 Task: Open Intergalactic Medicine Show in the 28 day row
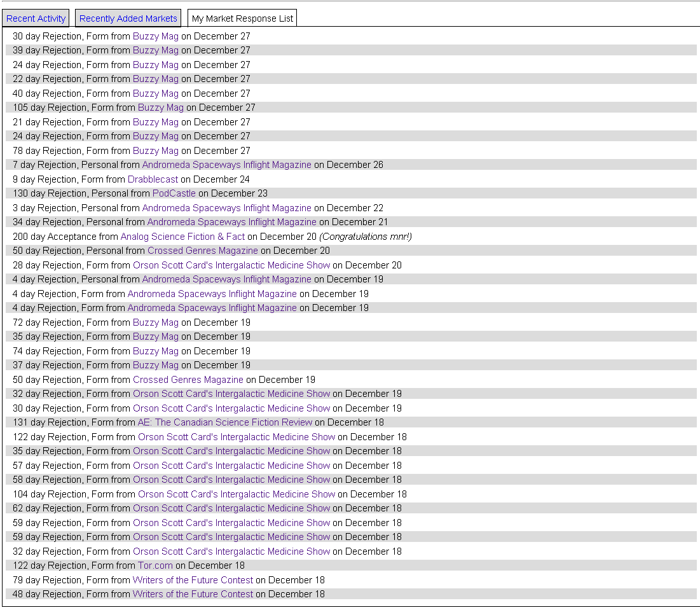coord(231,265)
